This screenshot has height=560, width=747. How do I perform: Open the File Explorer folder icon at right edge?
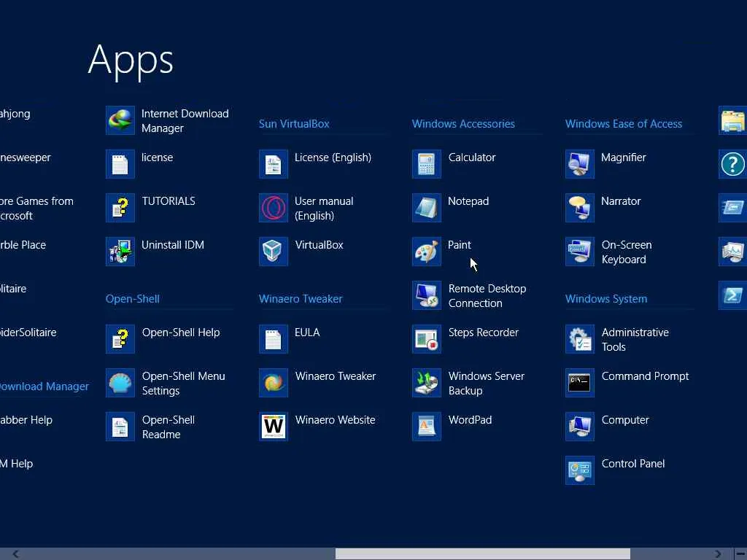pyautogui.click(x=732, y=120)
